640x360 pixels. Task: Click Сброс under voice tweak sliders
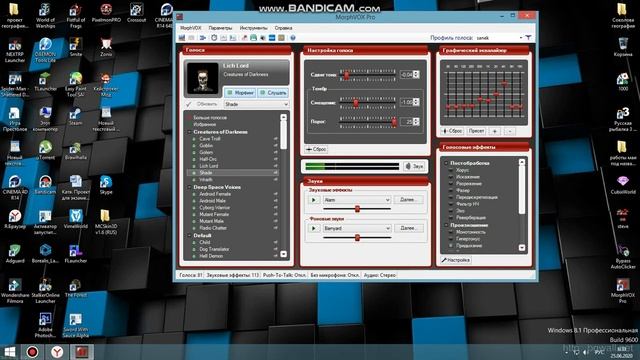[x=316, y=149]
